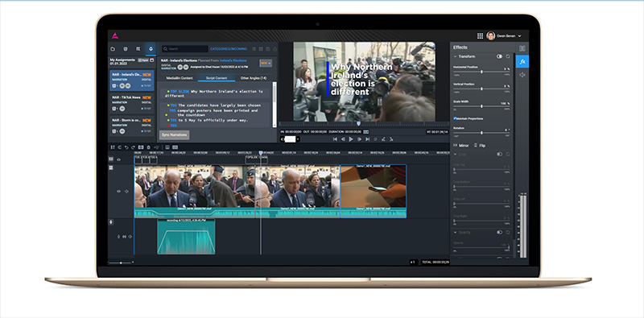Adjust the Rotation slider
Screen dimensions: 644x318
click(481, 133)
